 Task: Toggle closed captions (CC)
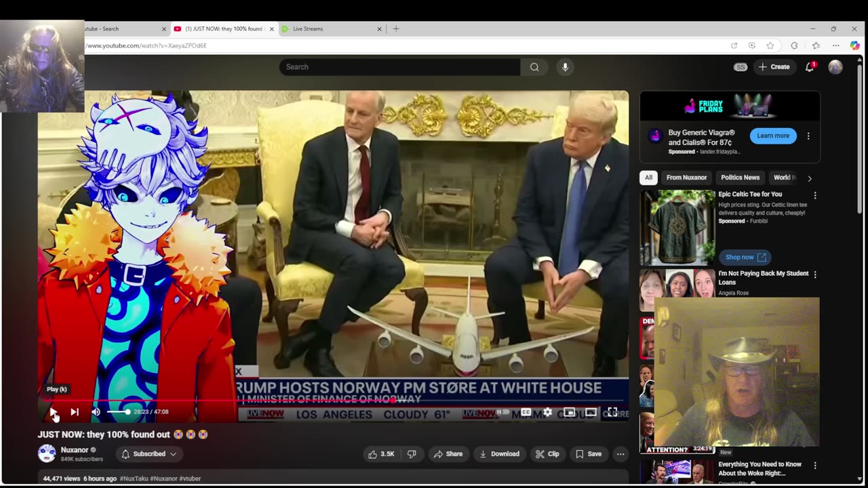[x=526, y=412]
